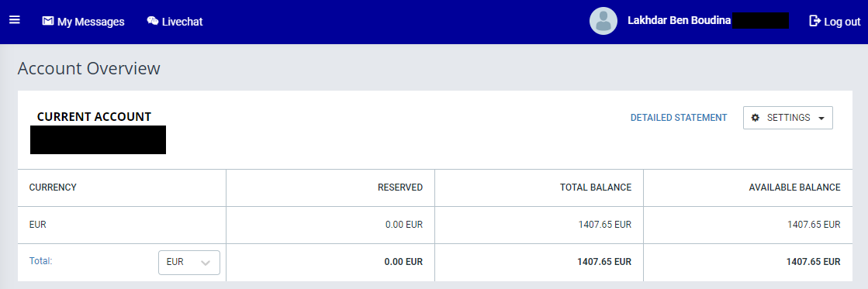Screen dimensions: 868x289
Task: Click the user avatar profile picture
Action: click(603, 21)
